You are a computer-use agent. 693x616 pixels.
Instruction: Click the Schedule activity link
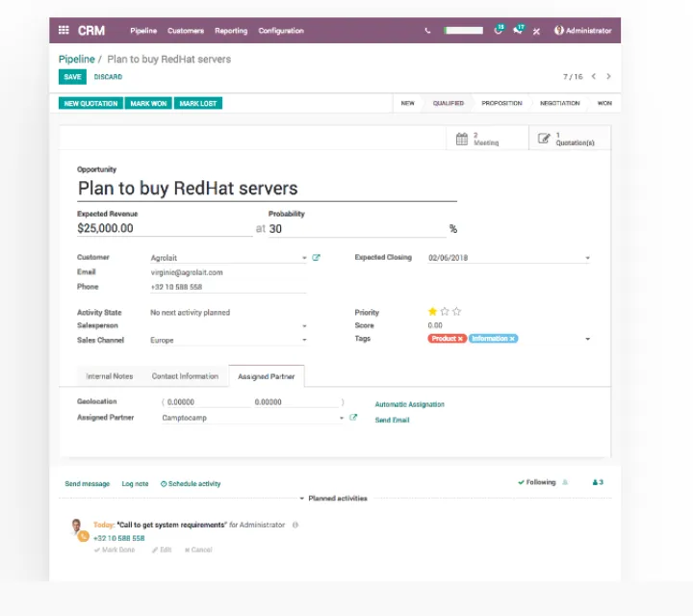point(191,484)
